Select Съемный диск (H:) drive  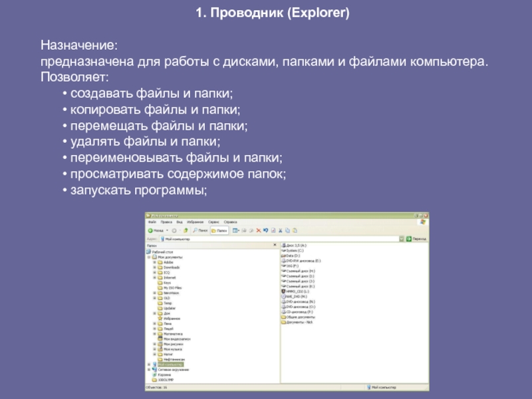click(298, 271)
